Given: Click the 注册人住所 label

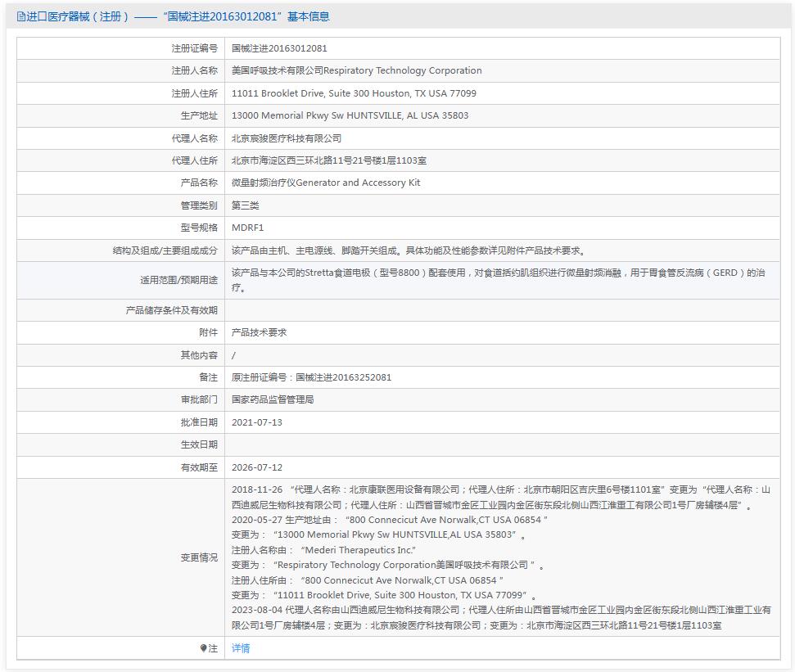Looking at the screenshot, I should pos(195,93).
